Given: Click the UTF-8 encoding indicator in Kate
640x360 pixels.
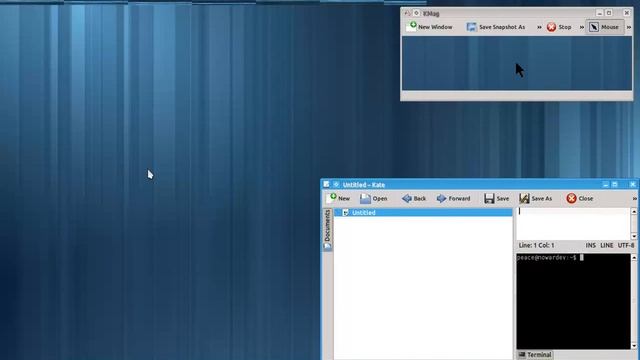Looking at the screenshot, I should [626, 245].
